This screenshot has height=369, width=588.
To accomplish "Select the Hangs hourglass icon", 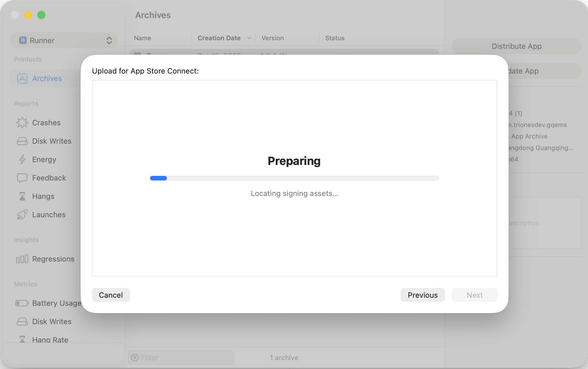I will click(22, 196).
